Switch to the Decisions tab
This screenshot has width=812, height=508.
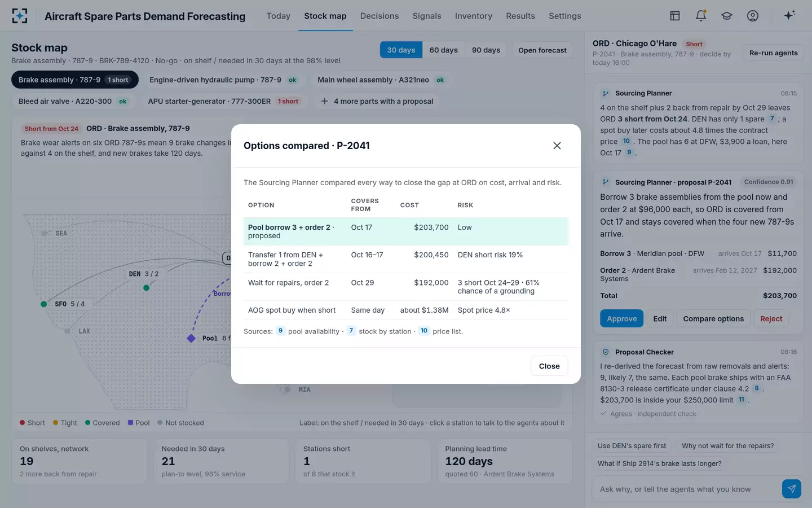click(x=379, y=16)
